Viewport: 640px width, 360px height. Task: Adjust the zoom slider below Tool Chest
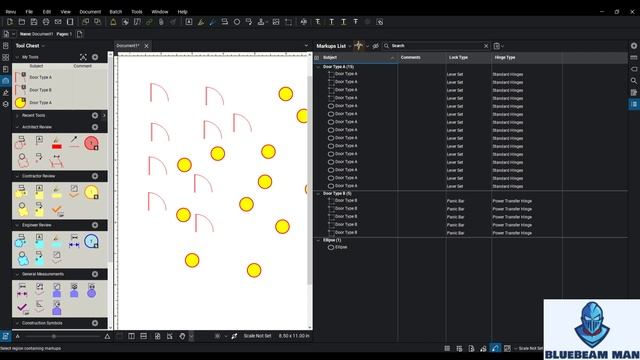point(54,336)
